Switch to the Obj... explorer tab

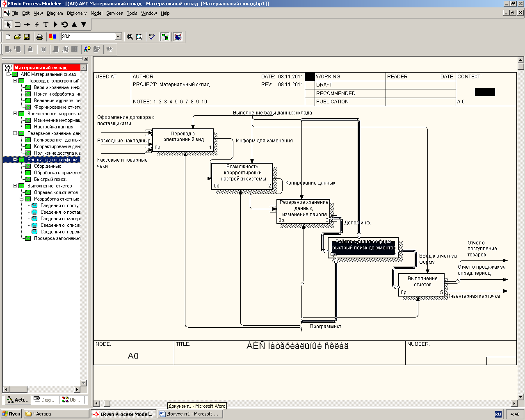[71, 399]
